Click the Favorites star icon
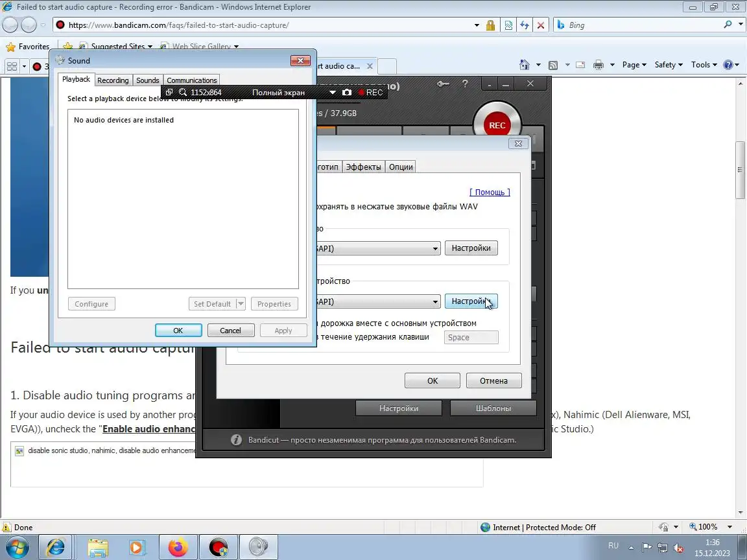 coord(10,47)
